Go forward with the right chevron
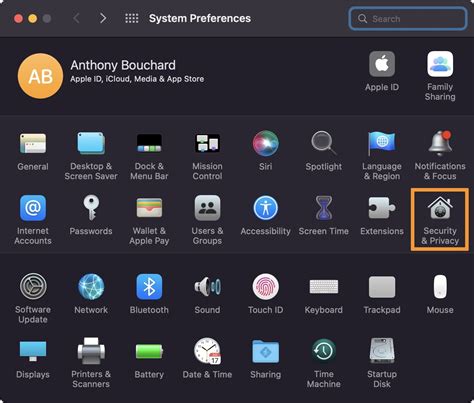The height and width of the screenshot is (403, 474). [103, 18]
